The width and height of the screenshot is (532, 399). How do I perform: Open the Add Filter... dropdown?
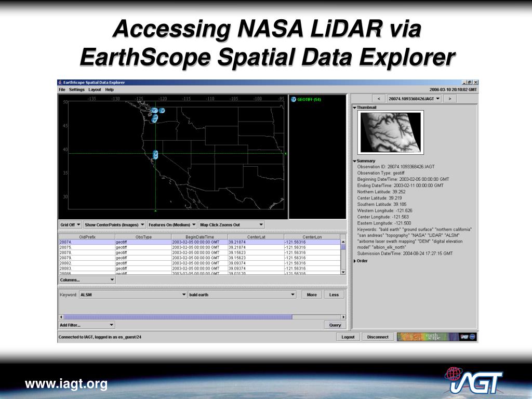87,325
